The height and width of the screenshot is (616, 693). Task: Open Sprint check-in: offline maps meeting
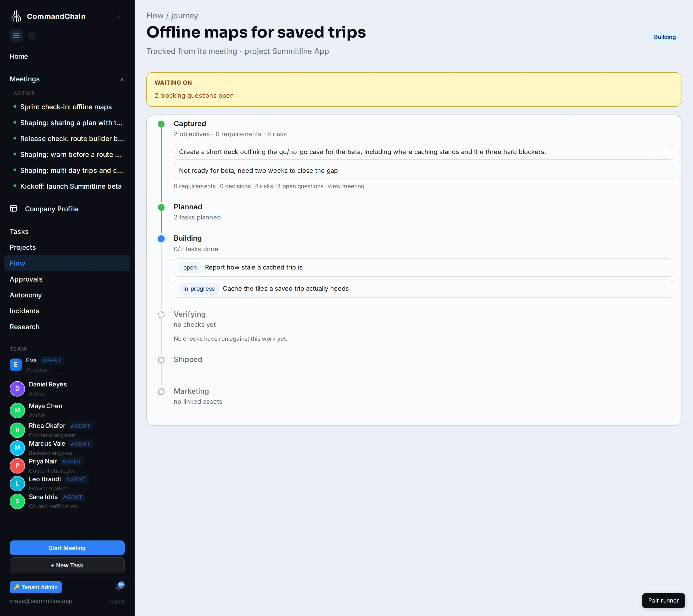(66, 107)
